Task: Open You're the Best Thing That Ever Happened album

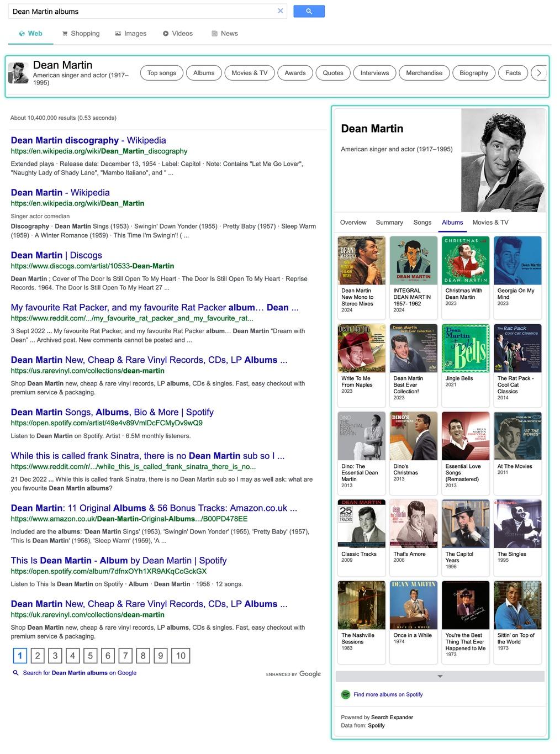Action: tap(466, 622)
